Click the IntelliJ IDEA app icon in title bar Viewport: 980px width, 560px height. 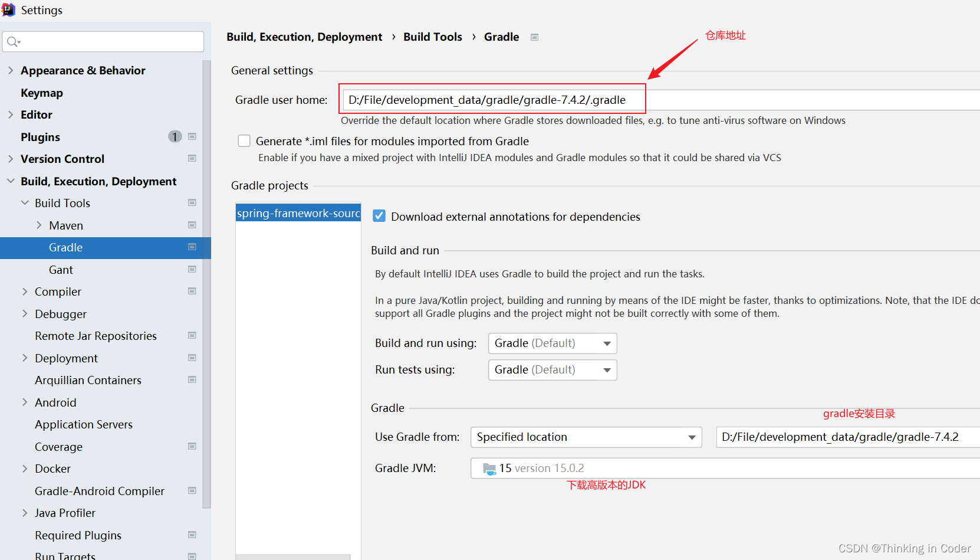tap(8, 9)
